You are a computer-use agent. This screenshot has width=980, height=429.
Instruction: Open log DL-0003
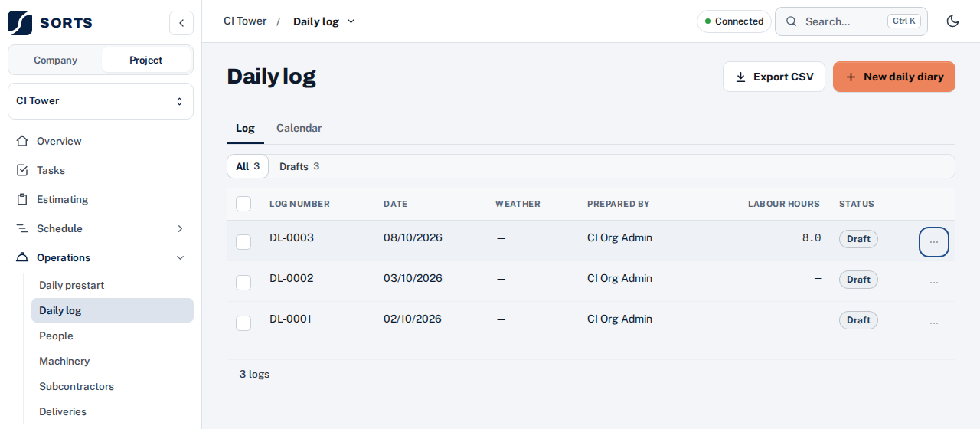click(292, 237)
